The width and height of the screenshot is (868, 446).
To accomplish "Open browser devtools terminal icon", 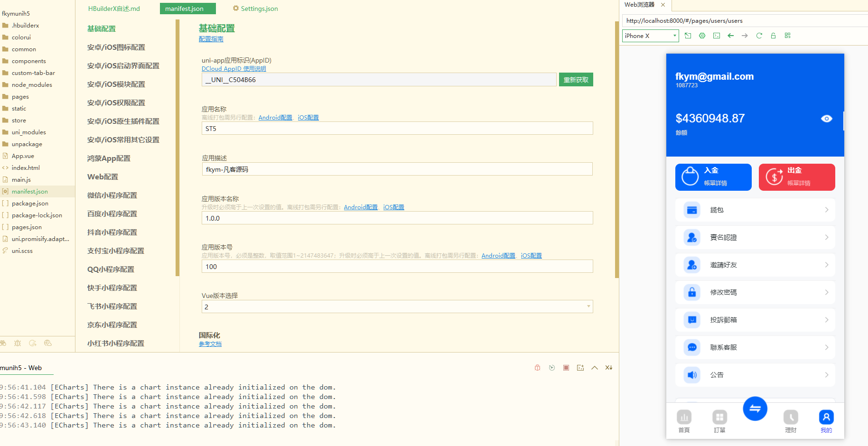I will tap(716, 36).
